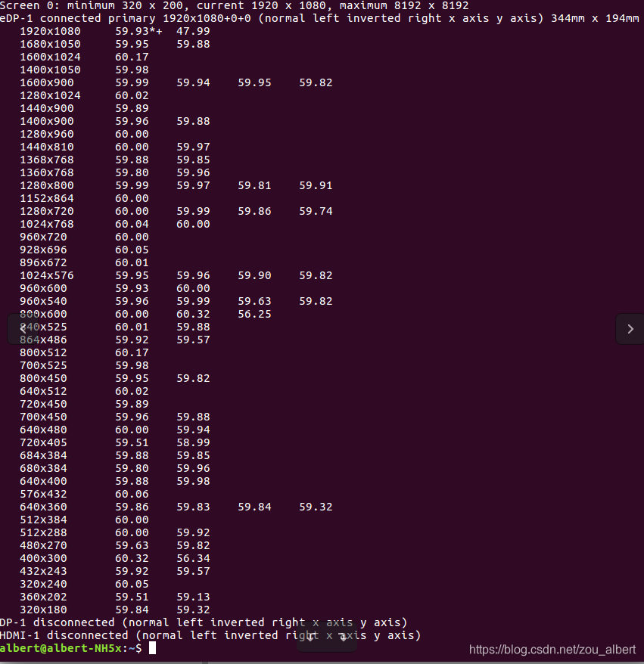644x664 pixels.
Task: Click 60.04 in the 1024x768 row
Action: (132, 224)
